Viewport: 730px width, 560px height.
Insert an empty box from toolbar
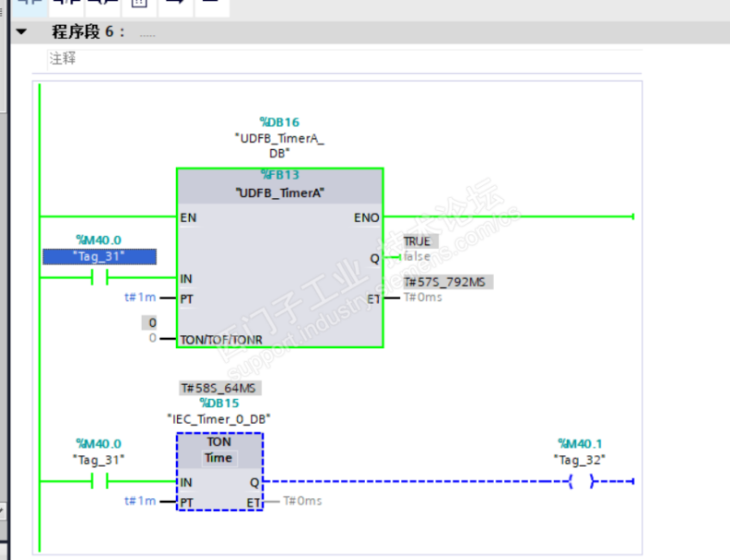[139, 6]
